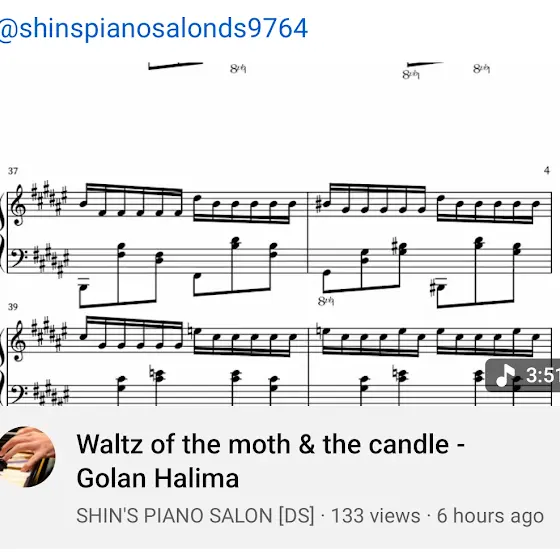The height and width of the screenshot is (560, 560).
Task: Open the 'Waltz of the moth & the candle' title
Action: [x=271, y=445]
